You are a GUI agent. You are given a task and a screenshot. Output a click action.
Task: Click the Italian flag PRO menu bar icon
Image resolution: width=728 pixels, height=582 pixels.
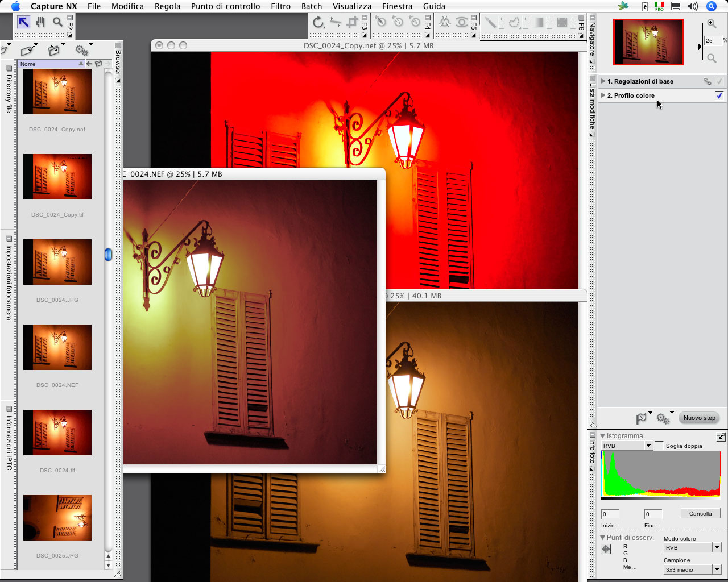pyautogui.click(x=659, y=6)
